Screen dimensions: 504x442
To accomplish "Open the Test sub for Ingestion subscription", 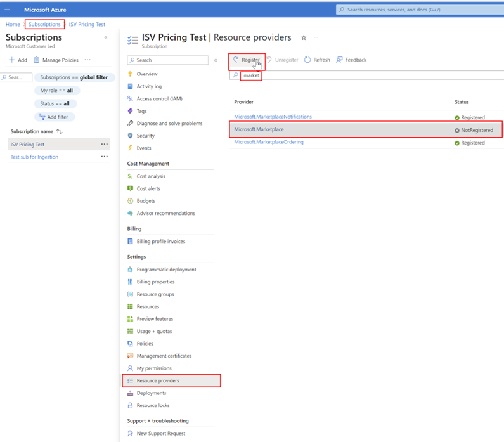I will 34,157.
